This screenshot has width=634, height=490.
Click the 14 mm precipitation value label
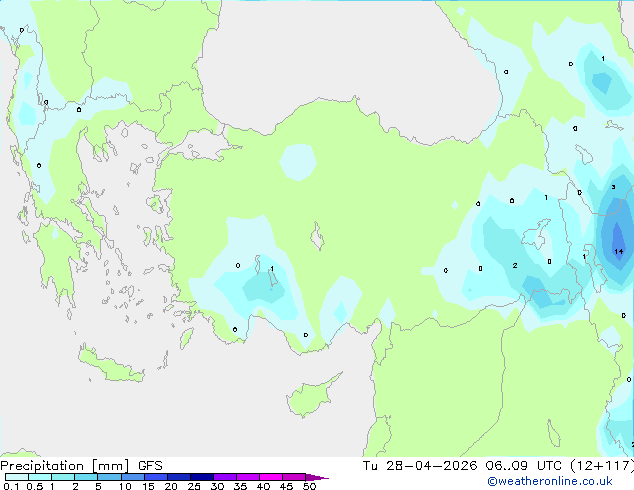pyautogui.click(x=619, y=251)
